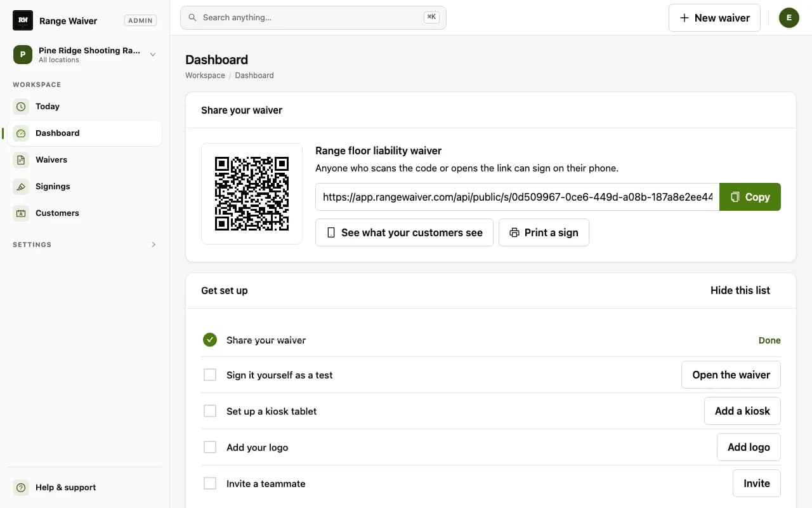Expand the Settings section chevron

click(x=154, y=244)
